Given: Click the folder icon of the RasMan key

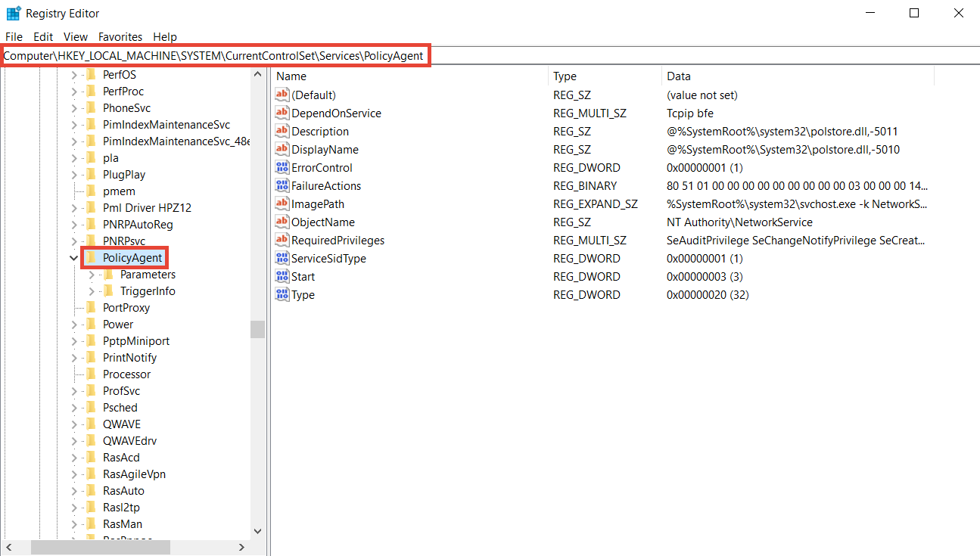Looking at the screenshot, I should point(91,523).
